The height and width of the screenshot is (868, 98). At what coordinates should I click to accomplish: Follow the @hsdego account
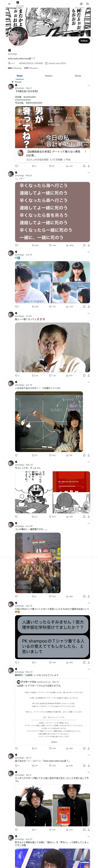pyautogui.click(x=84, y=41)
